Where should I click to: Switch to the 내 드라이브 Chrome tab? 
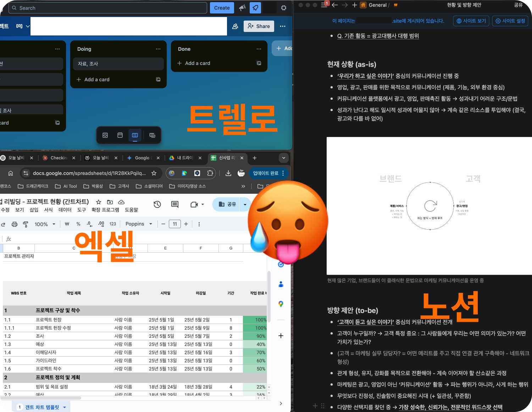click(185, 158)
